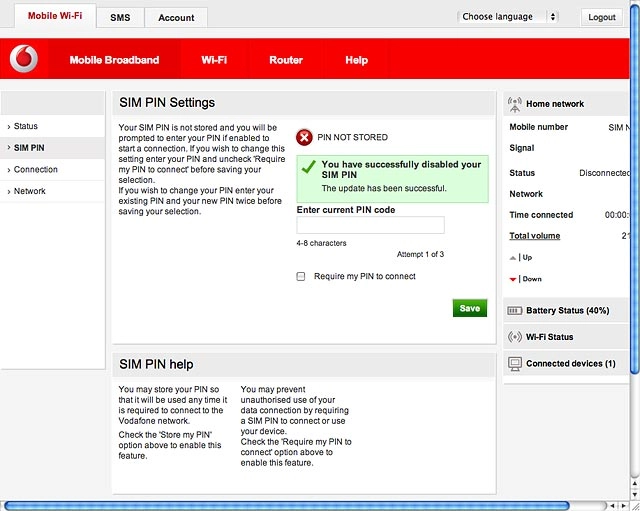Open the Account tab
Screen dimensions: 640x511
pyautogui.click(x=176, y=18)
